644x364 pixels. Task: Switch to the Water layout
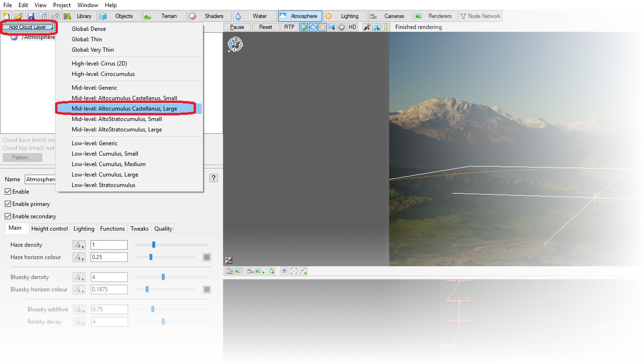(255, 16)
